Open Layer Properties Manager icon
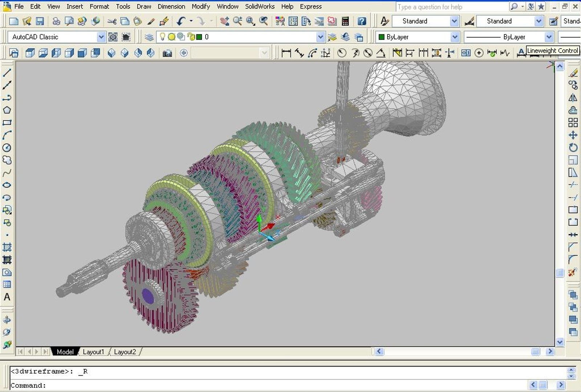 (149, 37)
